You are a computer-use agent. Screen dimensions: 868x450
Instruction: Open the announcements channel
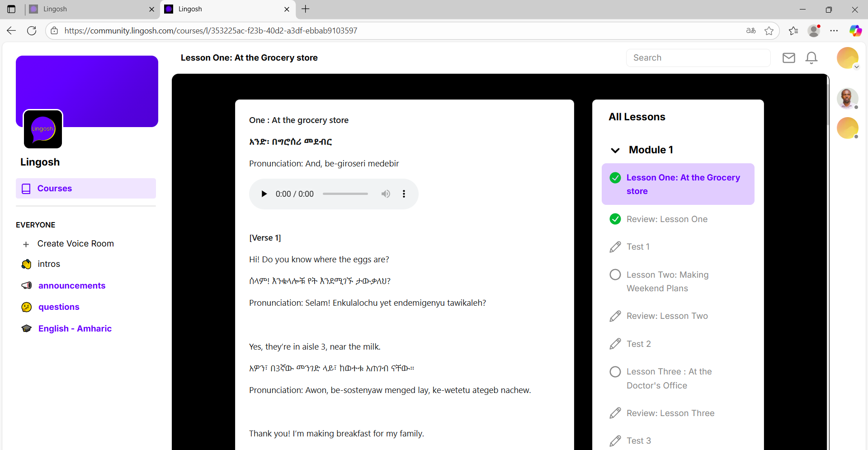[x=71, y=286]
